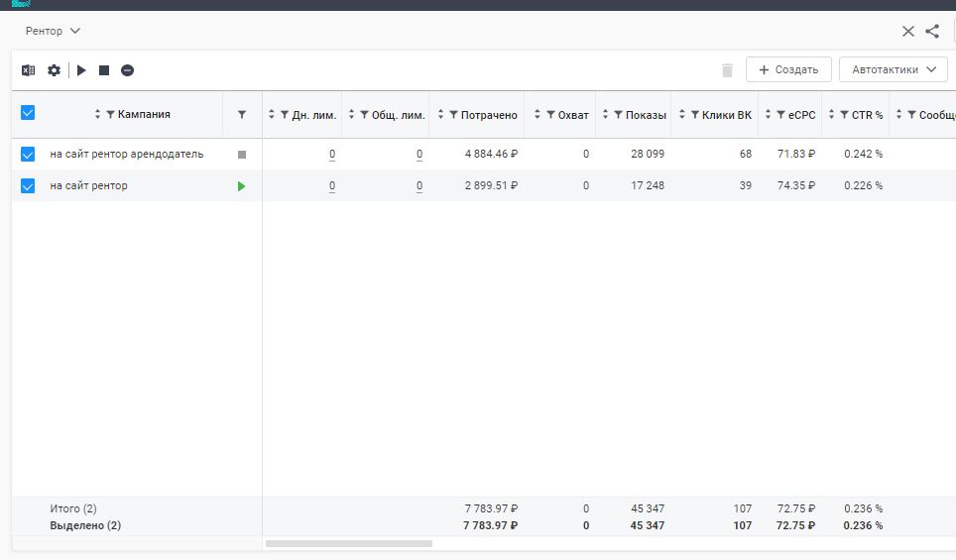Sort by Сообщ column arrows
Screen dimensions: 956x560
point(898,114)
